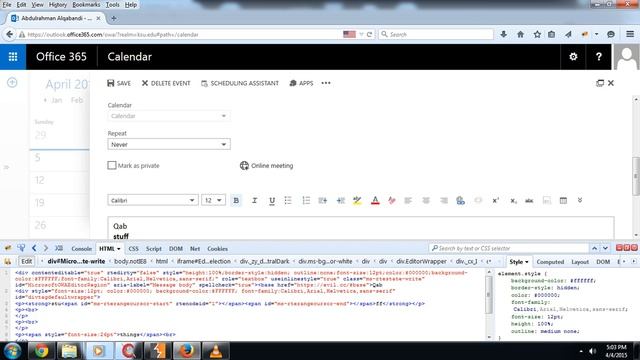The width and height of the screenshot is (640, 360).
Task: Select div.EditorWrapper in the Firebug breadcrumb
Action: [421, 261]
